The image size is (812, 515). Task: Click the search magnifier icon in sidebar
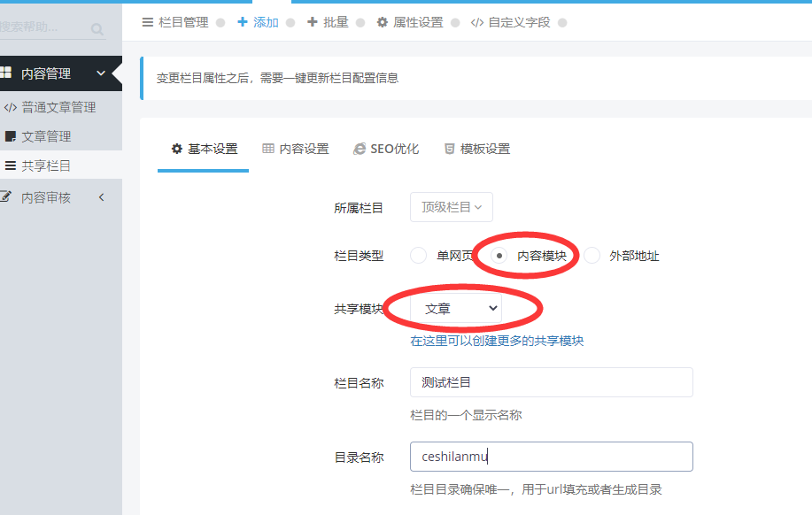coord(97,29)
